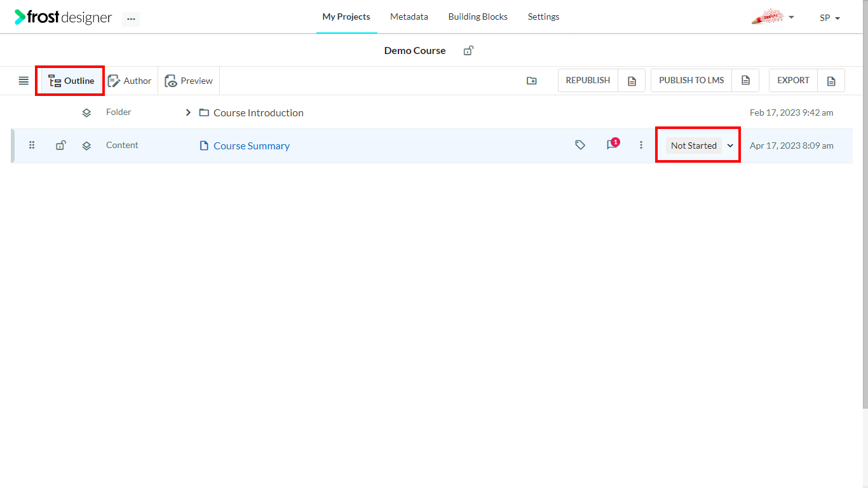Image resolution: width=868 pixels, height=488 pixels.
Task: Go to the Metadata tab
Action: tap(409, 17)
